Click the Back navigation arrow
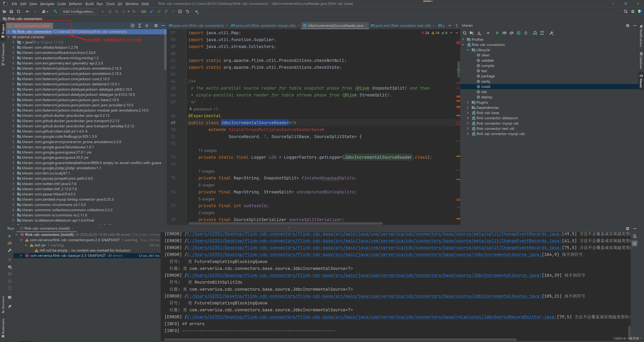 (28, 12)
